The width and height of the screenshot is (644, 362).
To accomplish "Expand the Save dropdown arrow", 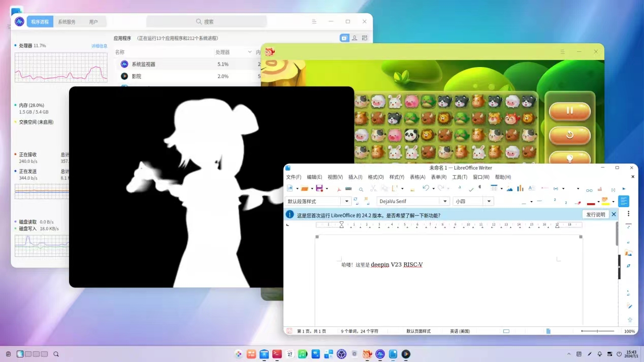I will pyautogui.click(x=327, y=189).
